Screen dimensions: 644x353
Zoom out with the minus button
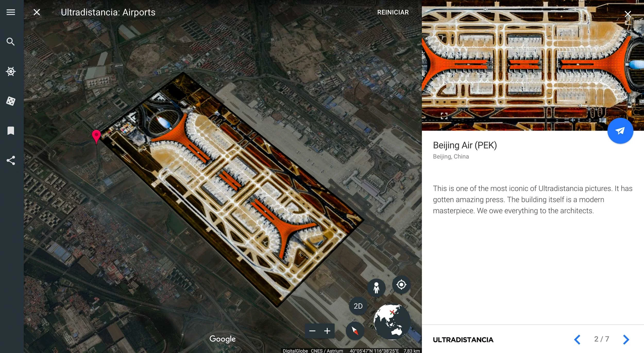point(312,331)
